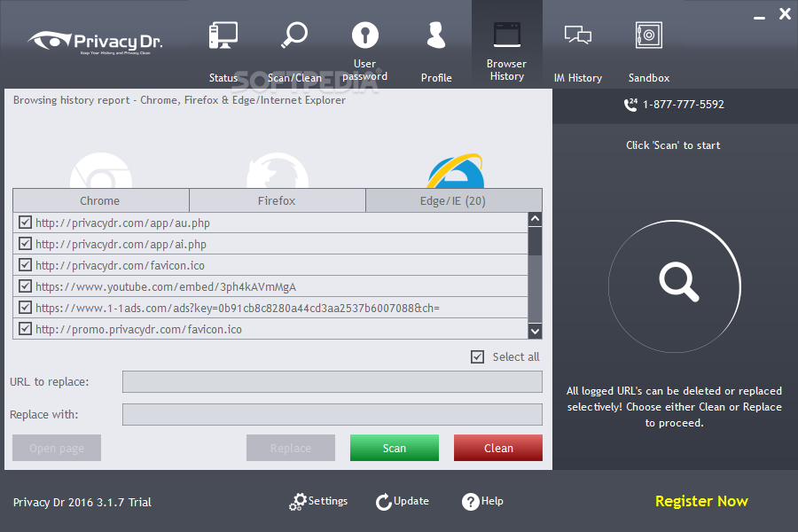Switch to the Edge/IE (20) tab

(x=454, y=200)
